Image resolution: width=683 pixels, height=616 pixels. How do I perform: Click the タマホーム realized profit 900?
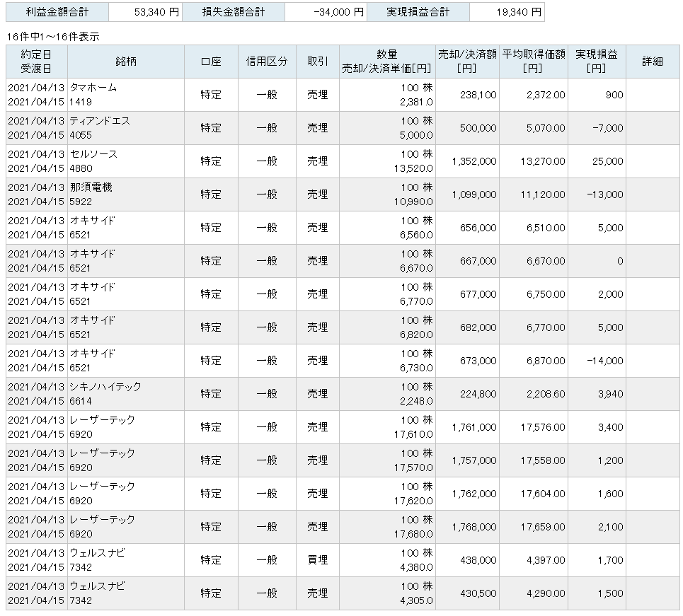click(614, 95)
